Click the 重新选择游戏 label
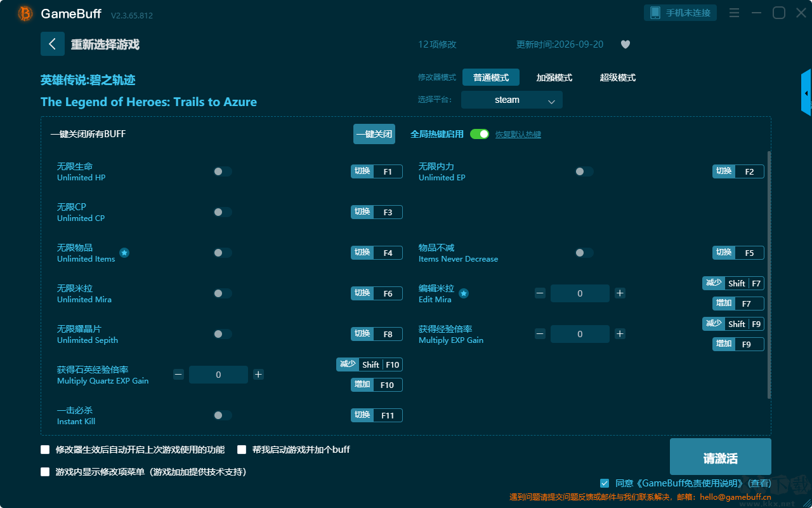 pyautogui.click(x=105, y=44)
